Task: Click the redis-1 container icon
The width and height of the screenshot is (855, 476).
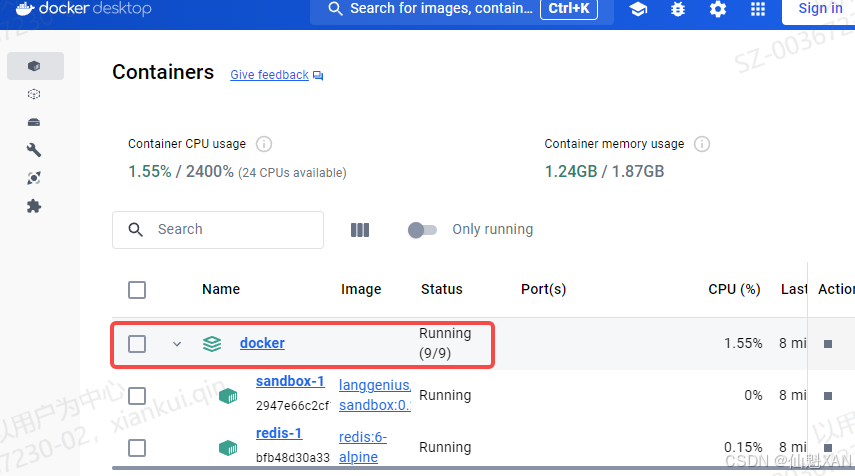Action: pos(228,448)
